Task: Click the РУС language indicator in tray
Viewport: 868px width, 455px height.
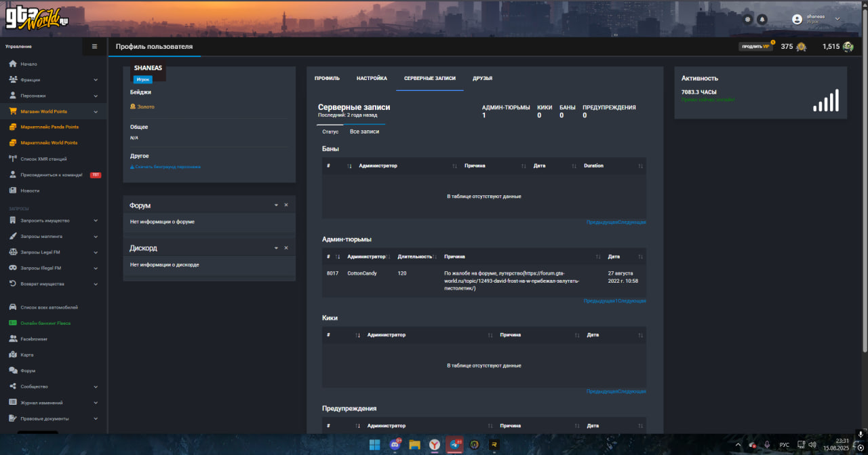Action: click(785, 445)
